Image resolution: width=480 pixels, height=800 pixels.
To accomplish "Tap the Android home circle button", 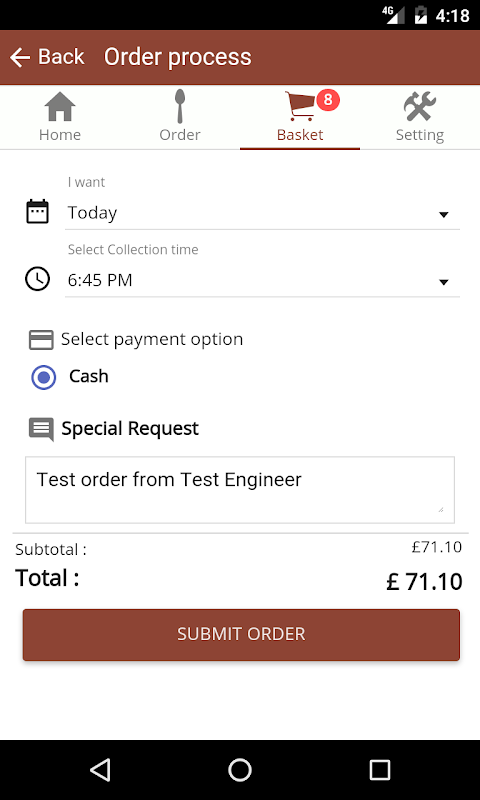I will click(240, 769).
